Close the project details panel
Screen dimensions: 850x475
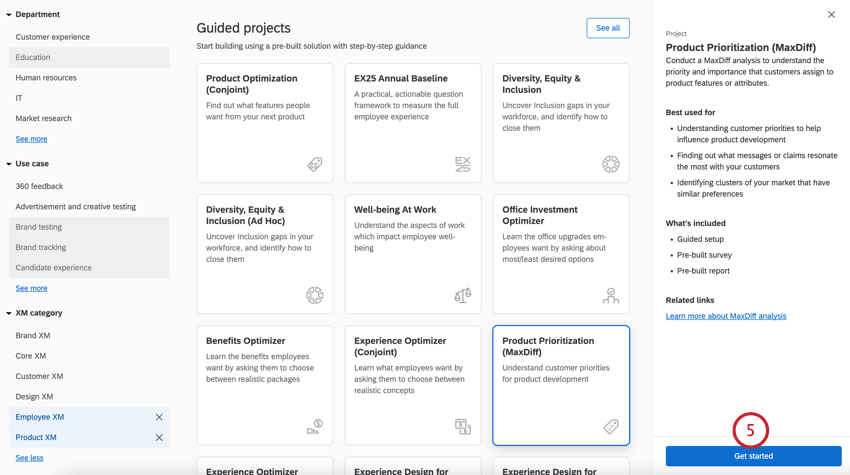[x=831, y=15]
